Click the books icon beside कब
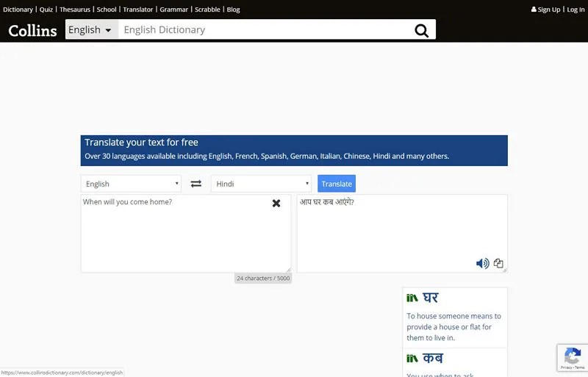This screenshot has height=377, width=588. click(x=412, y=359)
